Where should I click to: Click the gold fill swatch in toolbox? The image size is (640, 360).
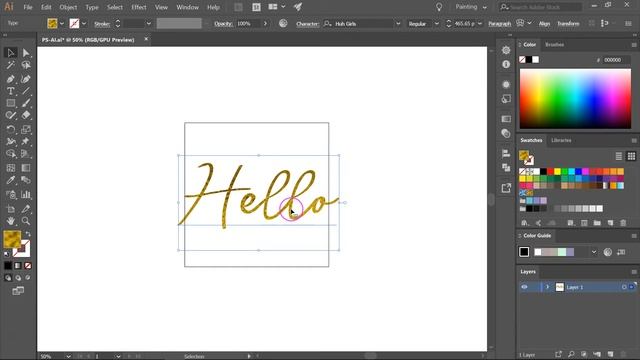(12, 239)
